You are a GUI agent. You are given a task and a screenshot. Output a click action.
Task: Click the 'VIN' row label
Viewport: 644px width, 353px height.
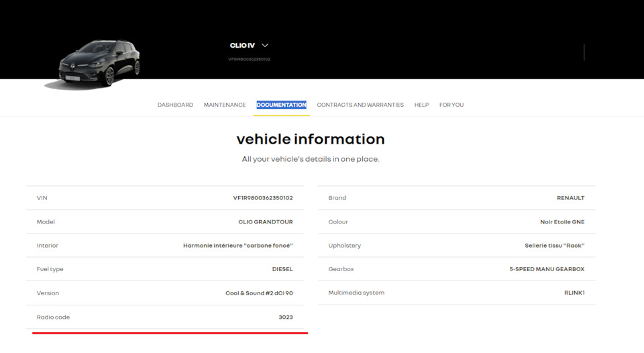point(42,198)
